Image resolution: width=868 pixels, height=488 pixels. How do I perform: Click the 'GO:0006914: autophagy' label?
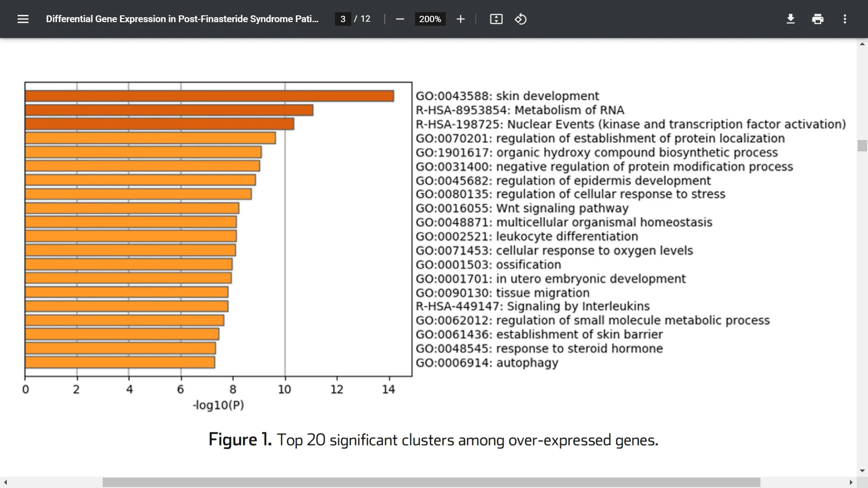pyautogui.click(x=487, y=363)
